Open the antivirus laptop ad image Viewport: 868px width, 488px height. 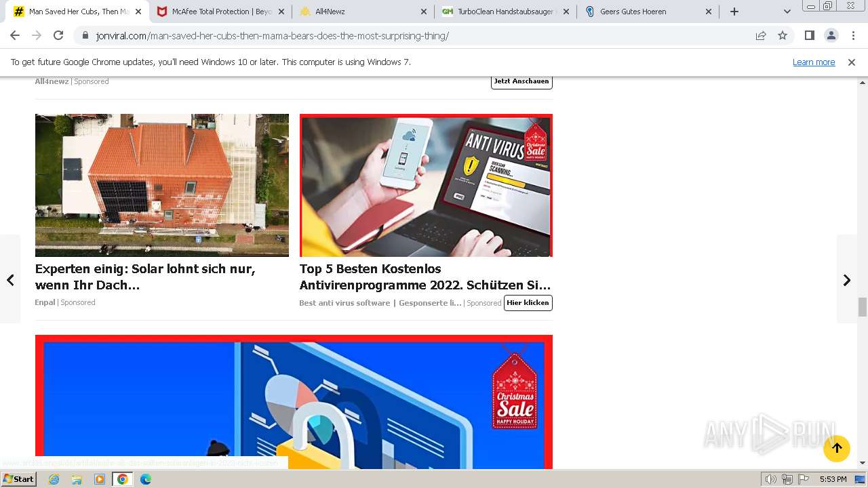click(426, 185)
